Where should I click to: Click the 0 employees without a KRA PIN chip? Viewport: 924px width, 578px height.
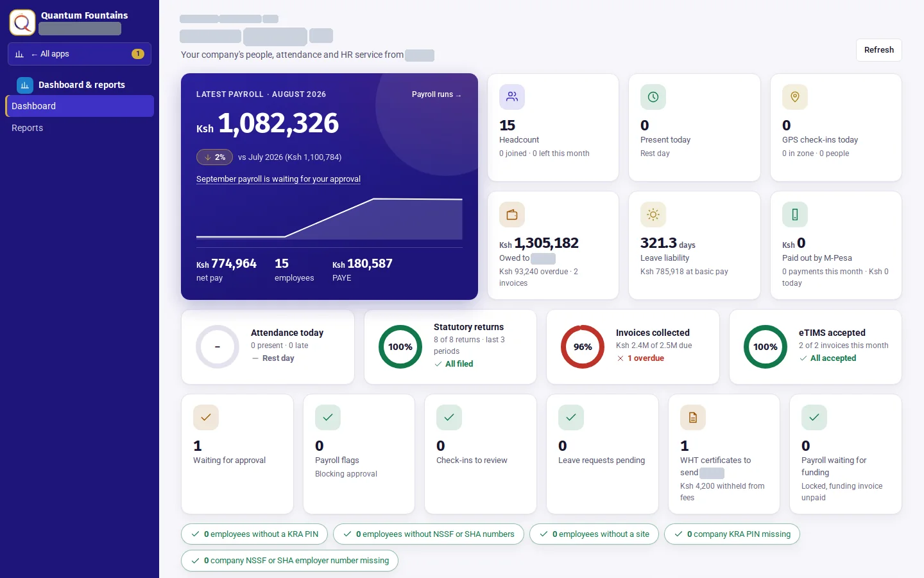pyautogui.click(x=255, y=534)
